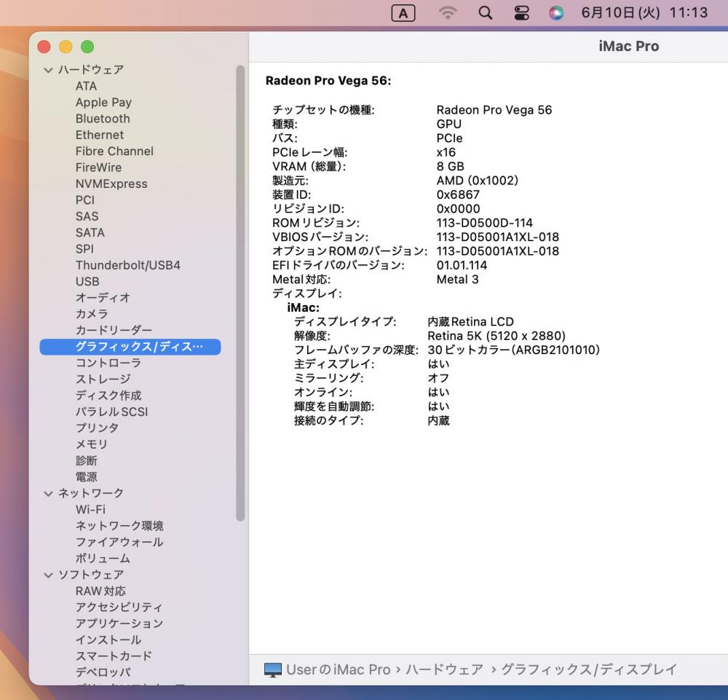Select ATA in the sidebar
Screen dimensions: 728x700
(x=87, y=86)
